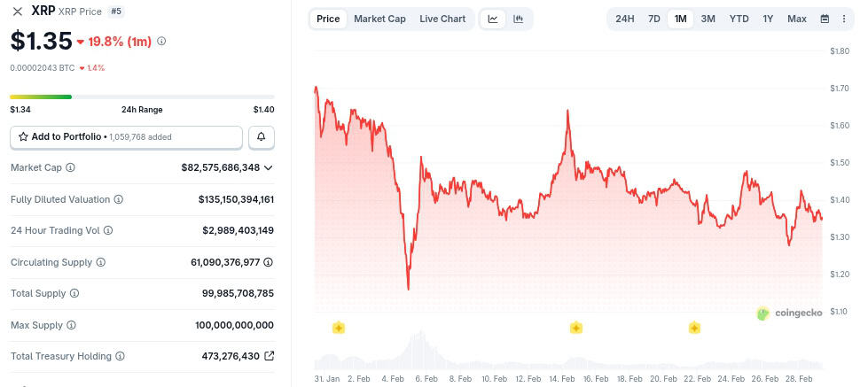Image resolution: width=868 pixels, height=387 pixels.
Task: Select the Max time range
Action: [x=796, y=19]
